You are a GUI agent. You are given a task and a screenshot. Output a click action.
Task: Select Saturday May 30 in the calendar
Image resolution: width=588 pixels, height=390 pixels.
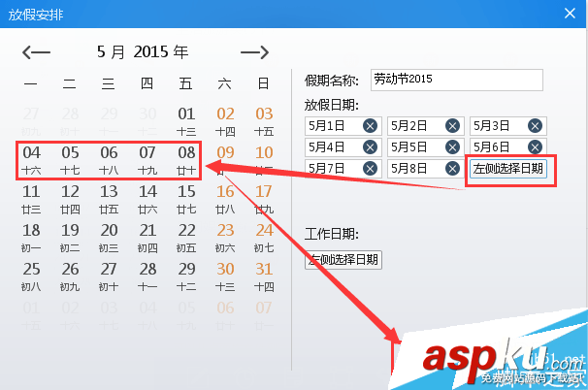point(225,276)
